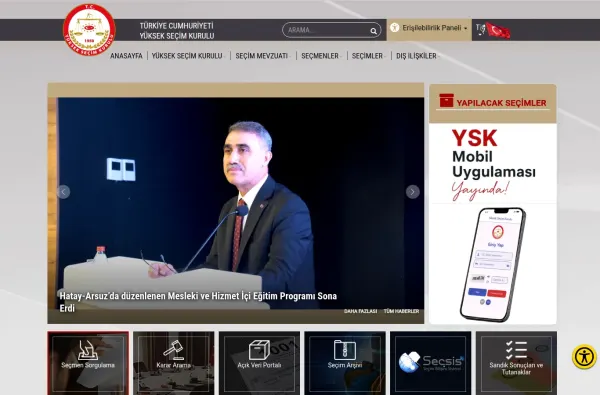The width and height of the screenshot is (600, 395).
Task: Click the folder icon on Seçim Arşivi
Action: [x=345, y=350]
